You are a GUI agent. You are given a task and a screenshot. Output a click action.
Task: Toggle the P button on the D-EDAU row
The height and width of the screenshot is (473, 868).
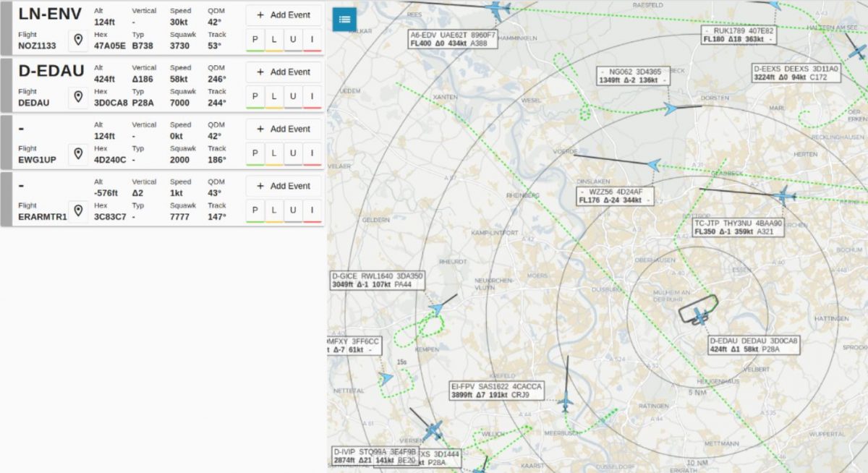(x=255, y=97)
